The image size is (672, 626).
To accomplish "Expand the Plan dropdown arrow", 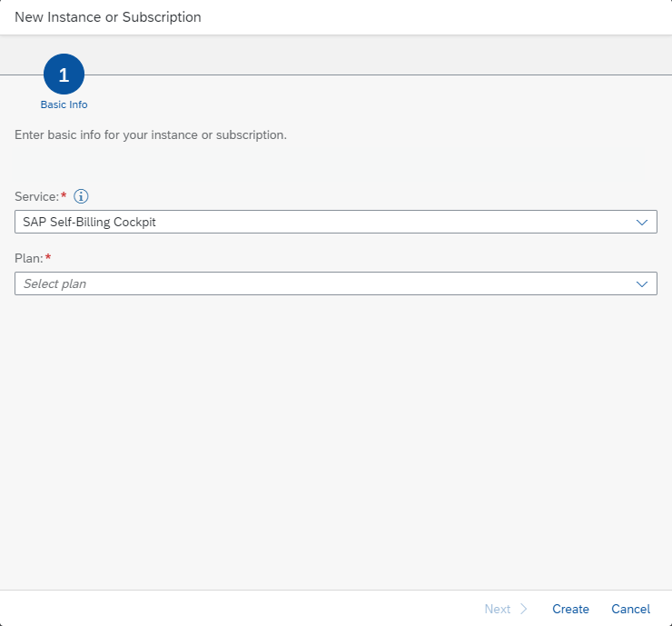I will tap(641, 283).
